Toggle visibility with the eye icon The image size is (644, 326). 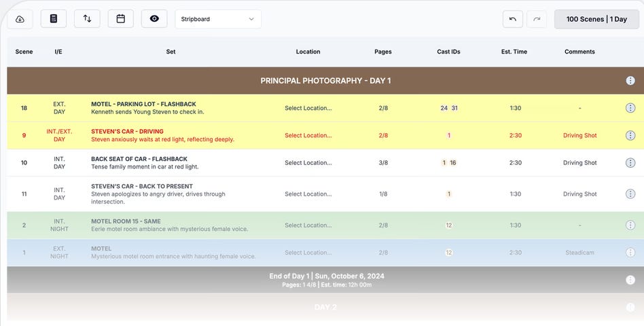[x=154, y=19]
